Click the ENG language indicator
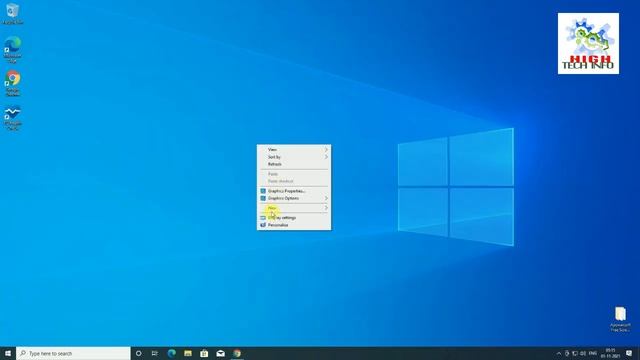Image resolution: width=640 pixels, height=360 pixels. (x=593, y=353)
